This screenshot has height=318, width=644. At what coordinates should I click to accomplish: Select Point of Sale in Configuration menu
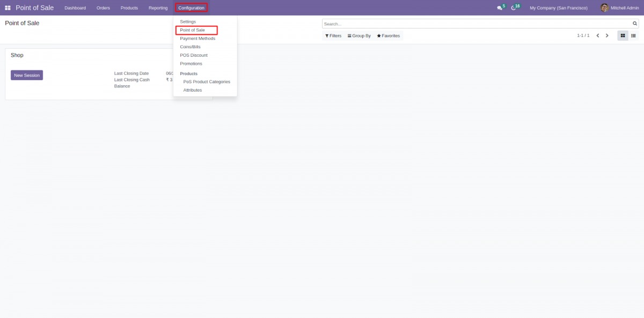click(192, 30)
